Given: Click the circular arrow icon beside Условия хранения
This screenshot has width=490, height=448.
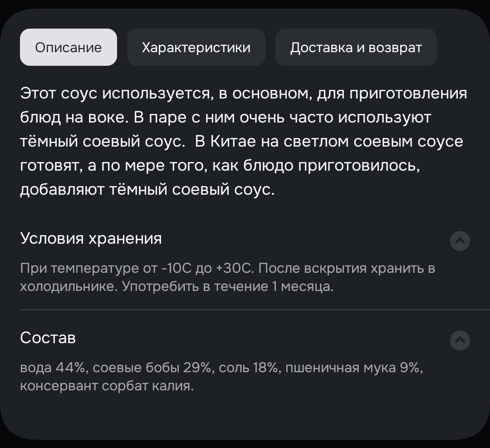Looking at the screenshot, I should click(460, 241).
